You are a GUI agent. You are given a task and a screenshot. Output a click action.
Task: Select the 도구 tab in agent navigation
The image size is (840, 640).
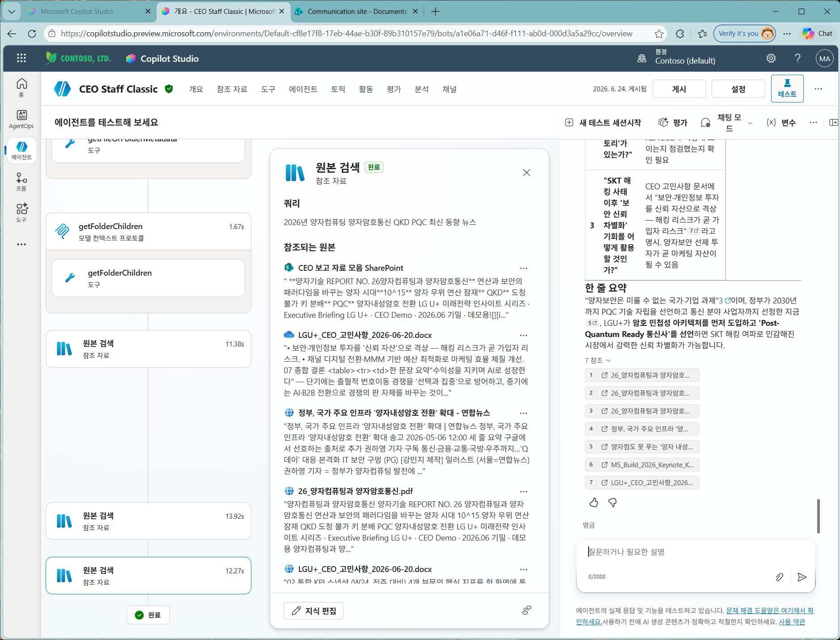[268, 89]
